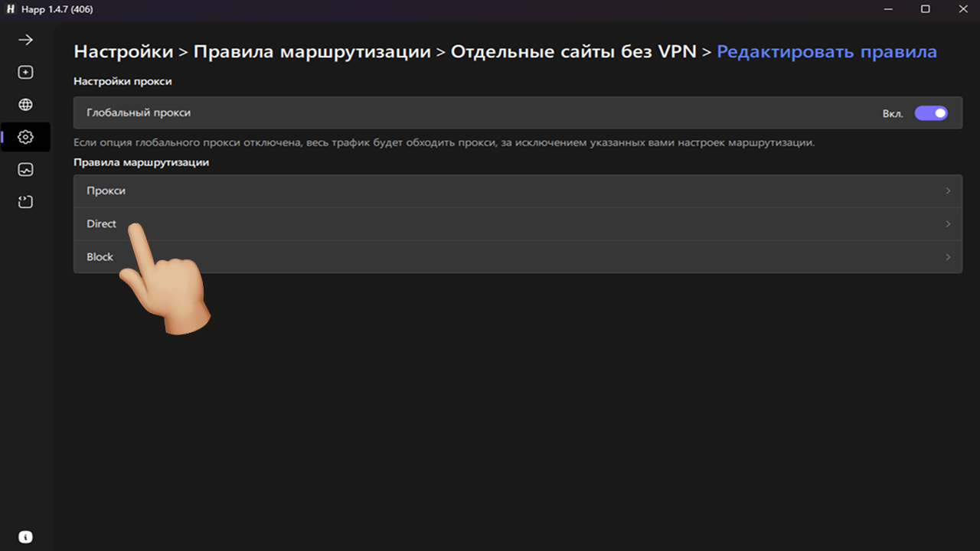Select the connection arrow icon in sidebar
Image resolution: width=980 pixels, height=551 pixels.
[x=25, y=39]
